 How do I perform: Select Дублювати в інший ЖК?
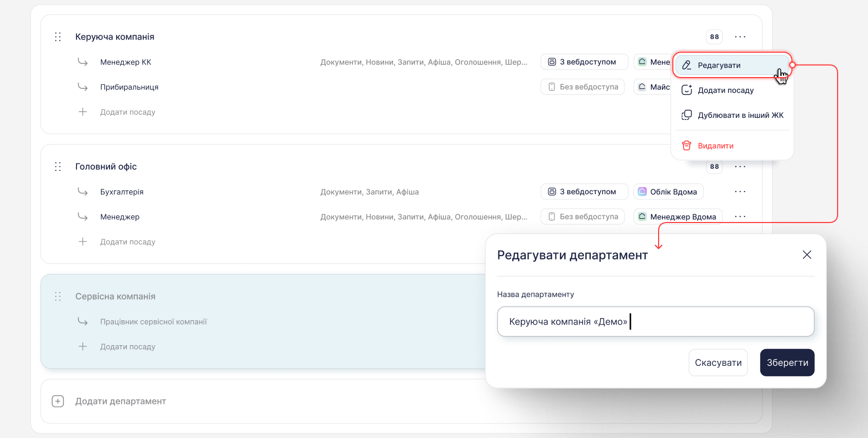[x=732, y=115]
